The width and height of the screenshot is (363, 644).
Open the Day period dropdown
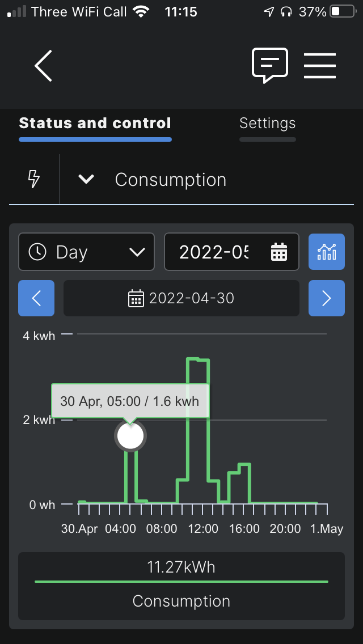[x=86, y=252]
